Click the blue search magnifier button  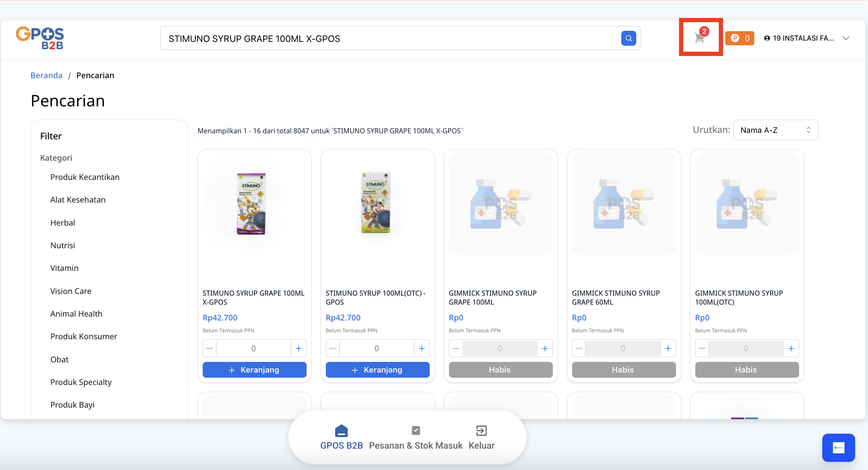tap(628, 38)
